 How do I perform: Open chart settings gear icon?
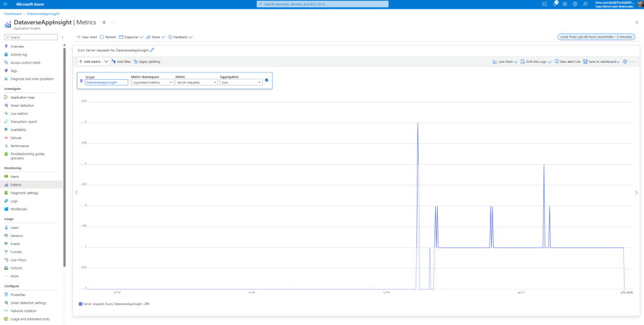click(625, 62)
